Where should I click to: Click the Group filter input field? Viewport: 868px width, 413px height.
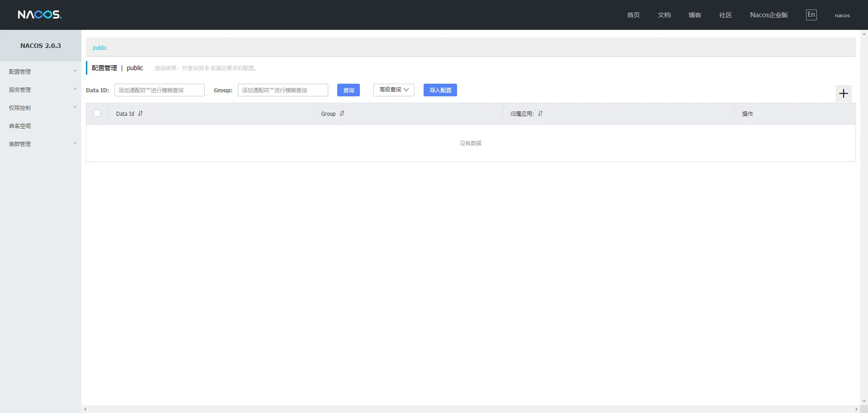coord(283,90)
